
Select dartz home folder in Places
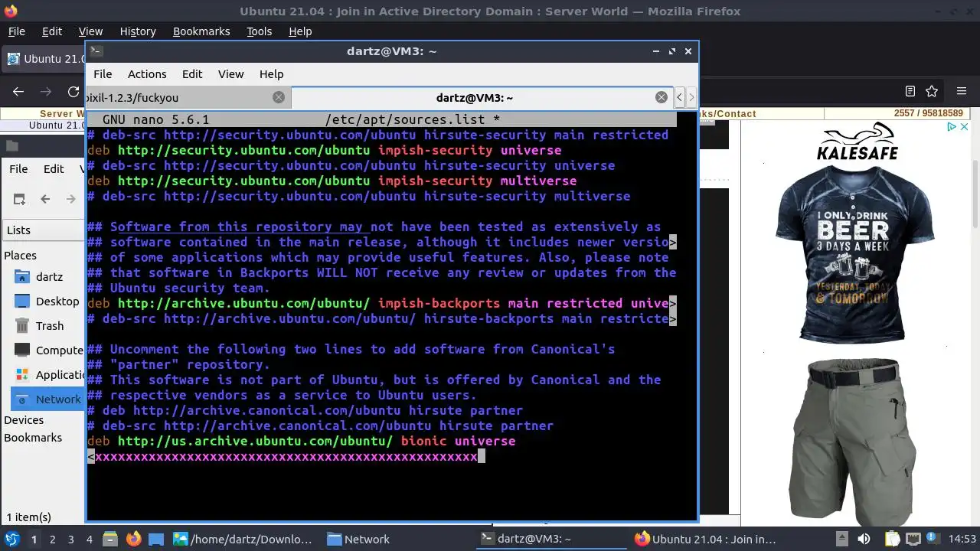click(47, 276)
